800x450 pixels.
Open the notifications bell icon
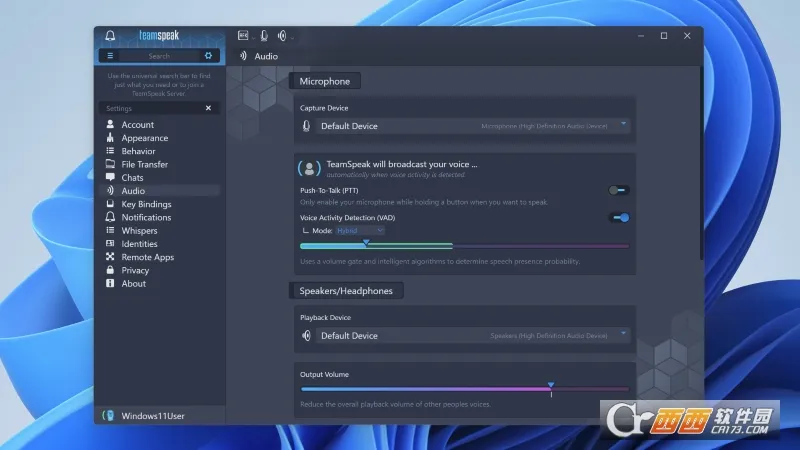[x=110, y=35]
